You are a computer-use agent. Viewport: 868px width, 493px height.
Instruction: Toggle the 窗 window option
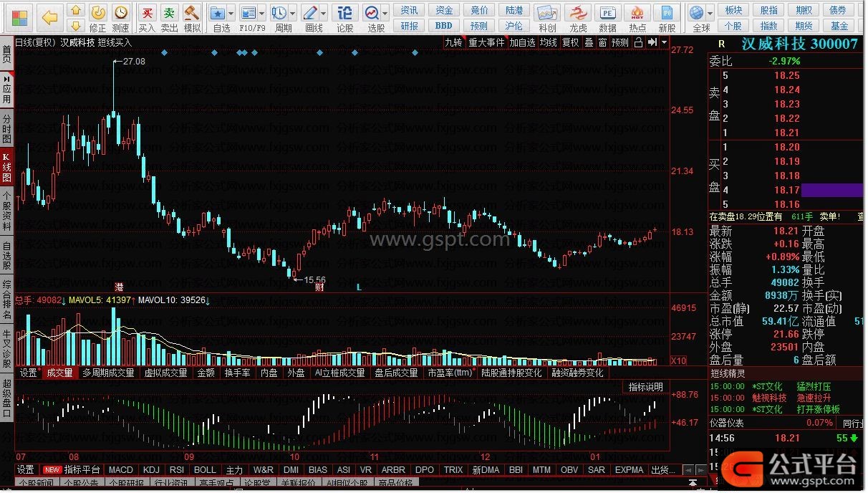pos(602,42)
